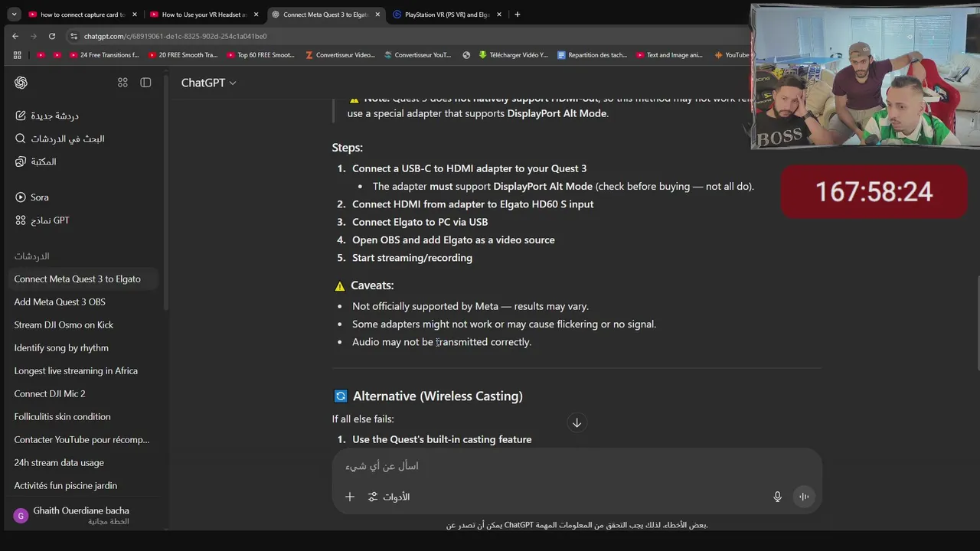Image resolution: width=980 pixels, height=551 pixels.
Task: Switch to How to Use your VR Headset tab
Action: tap(204, 14)
